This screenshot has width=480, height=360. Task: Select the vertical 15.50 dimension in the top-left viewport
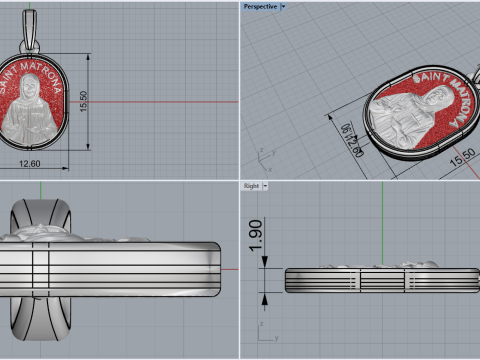click(83, 101)
